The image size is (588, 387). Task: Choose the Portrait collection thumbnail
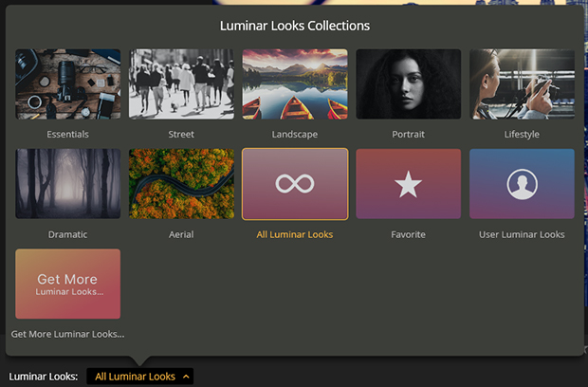pyautogui.click(x=409, y=84)
